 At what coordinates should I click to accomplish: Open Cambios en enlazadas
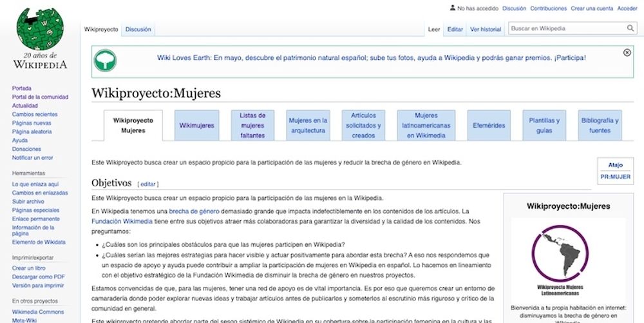40,193
